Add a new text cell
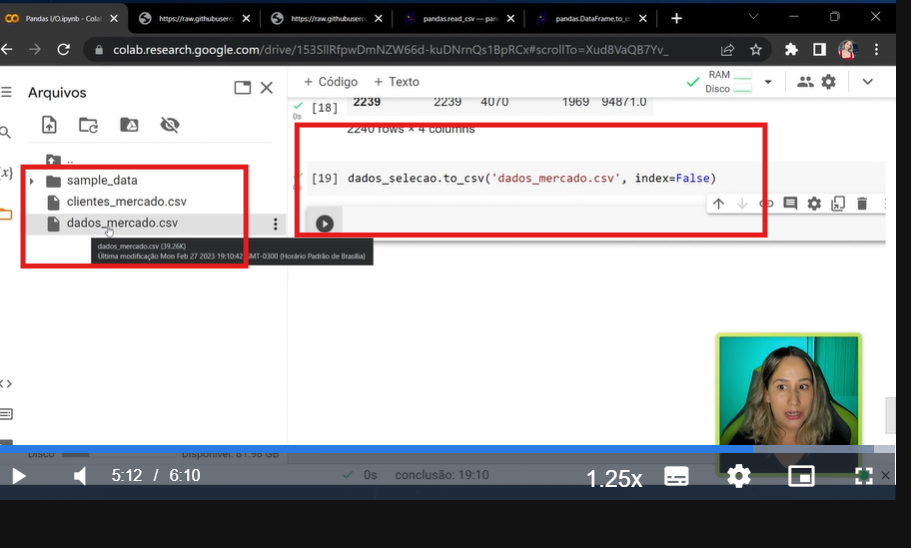 (x=396, y=82)
